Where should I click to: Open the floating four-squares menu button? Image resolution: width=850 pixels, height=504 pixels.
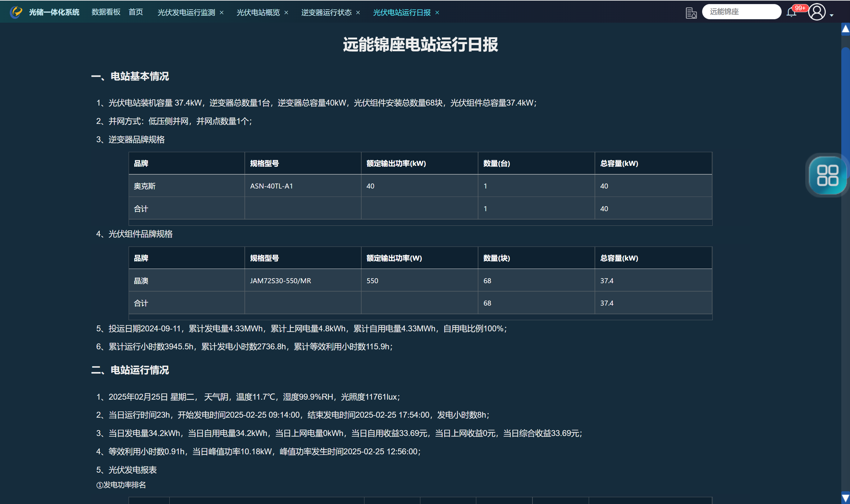pyautogui.click(x=827, y=175)
